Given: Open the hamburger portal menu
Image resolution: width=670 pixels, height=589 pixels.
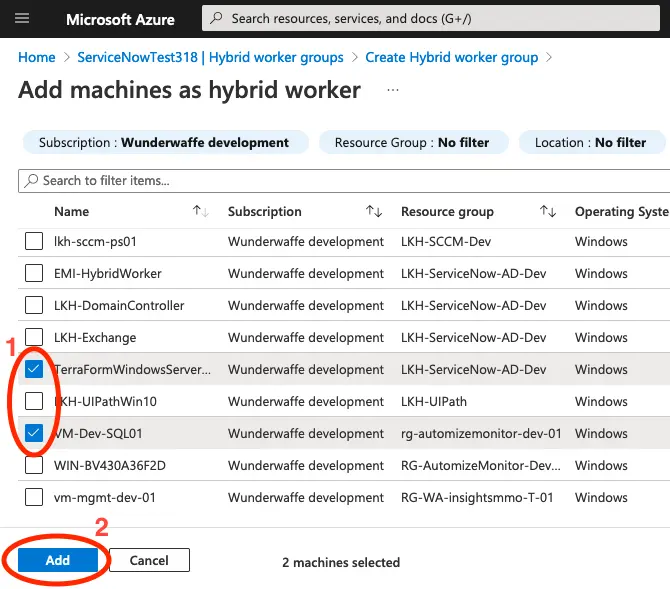Looking at the screenshot, I should [22, 18].
